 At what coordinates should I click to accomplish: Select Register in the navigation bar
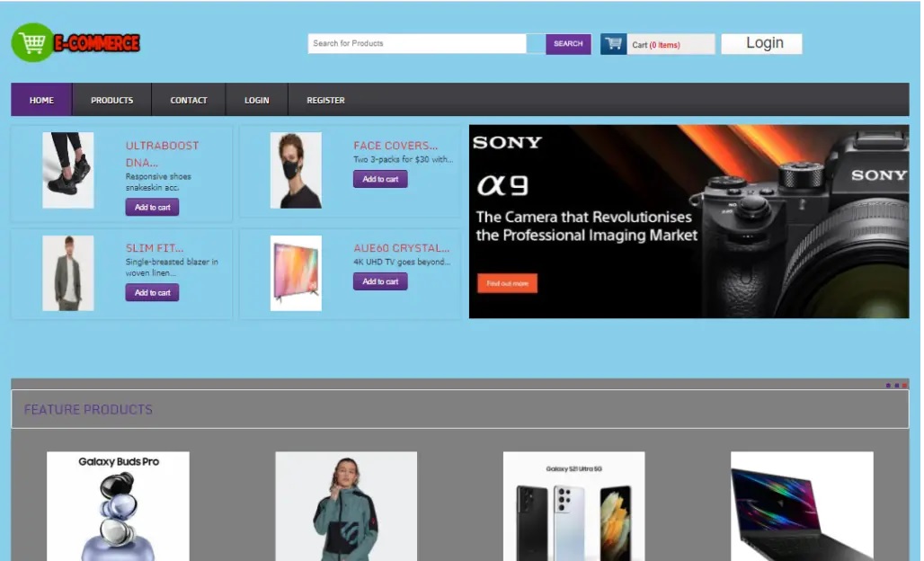[x=325, y=100]
